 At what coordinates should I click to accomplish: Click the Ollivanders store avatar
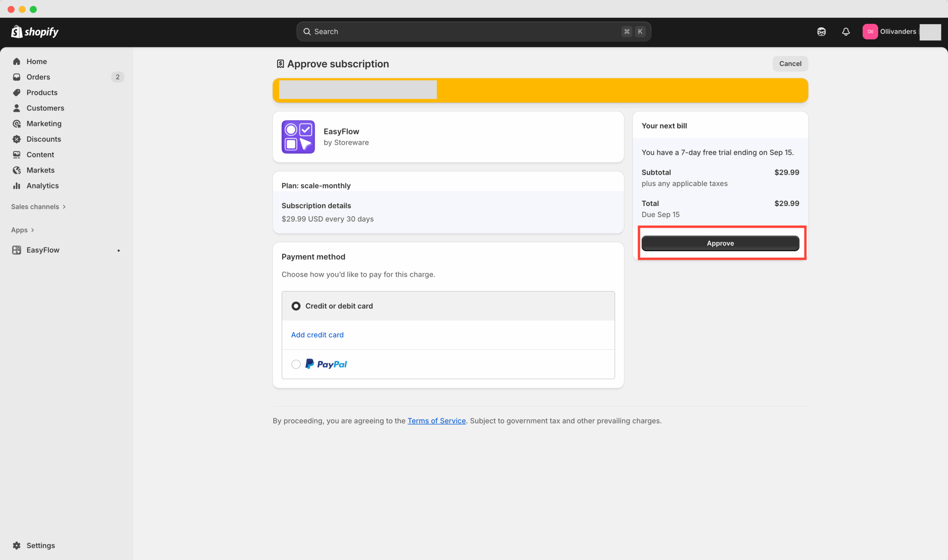tap(870, 32)
